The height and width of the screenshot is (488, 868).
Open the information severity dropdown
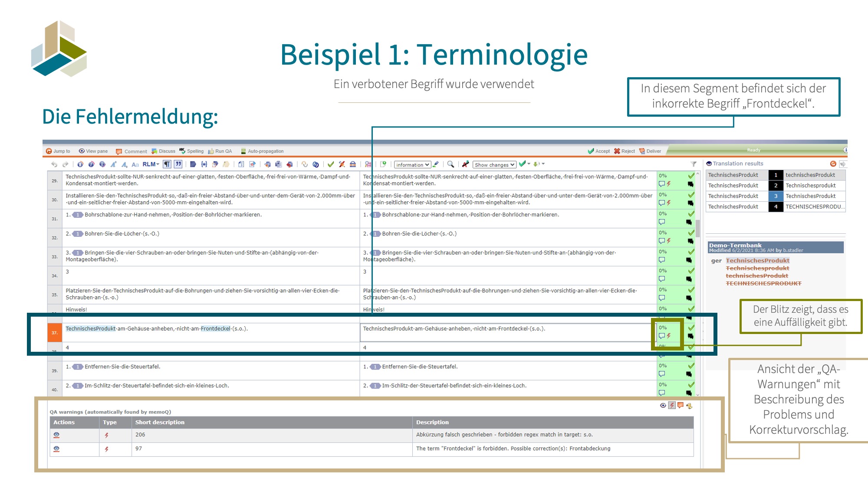[x=412, y=165]
